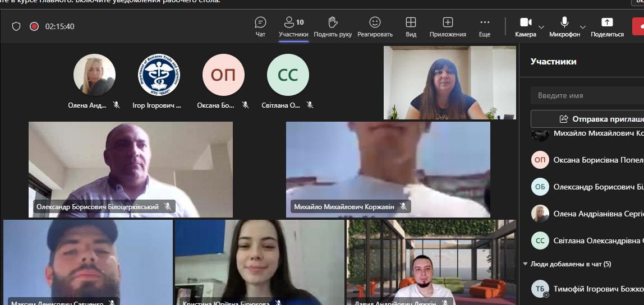Screen dimensions: 644x305
Task: Open the Вид layout options
Action: point(411,27)
